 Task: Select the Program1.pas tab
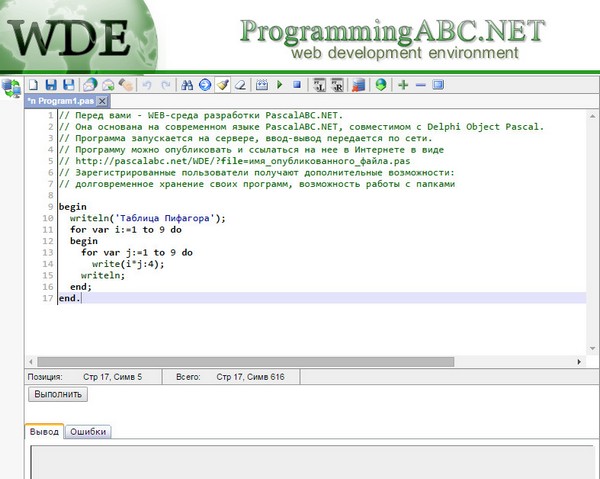61,101
